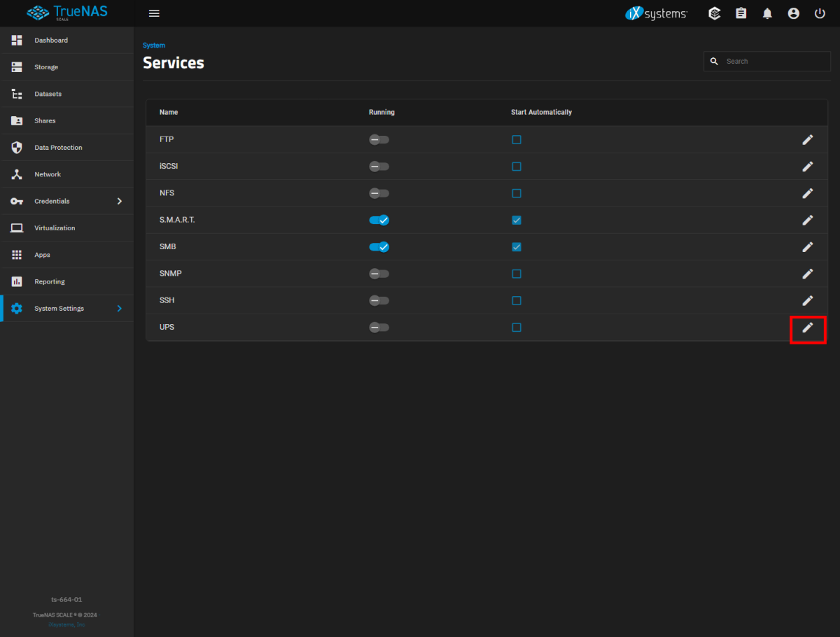The width and height of the screenshot is (840, 637).
Task: Open the Alerts bell icon
Action: (767, 13)
